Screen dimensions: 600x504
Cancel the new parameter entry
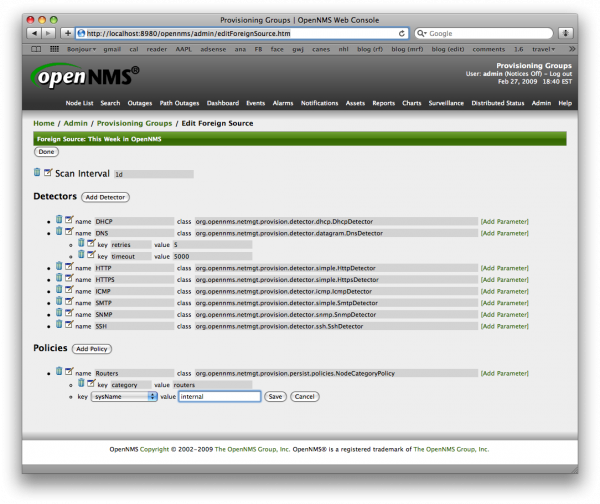pyautogui.click(x=305, y=396)
